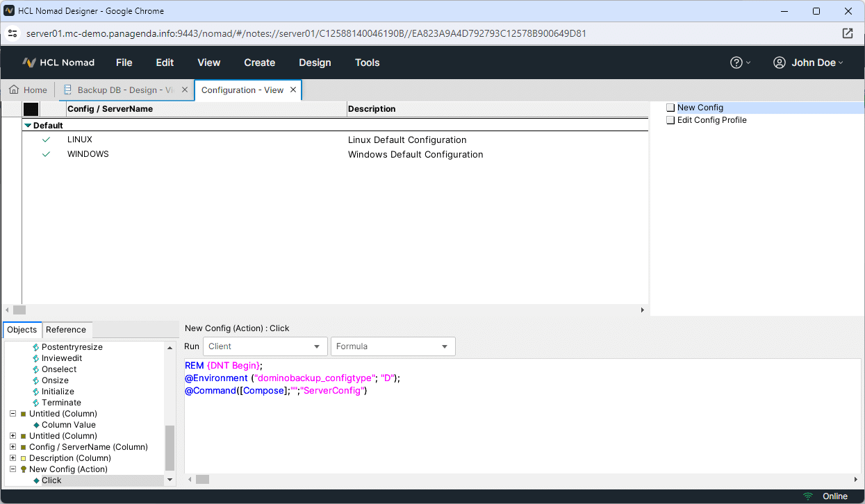Click the open-in-app icon in Chrome address bar

pos(847,33)
